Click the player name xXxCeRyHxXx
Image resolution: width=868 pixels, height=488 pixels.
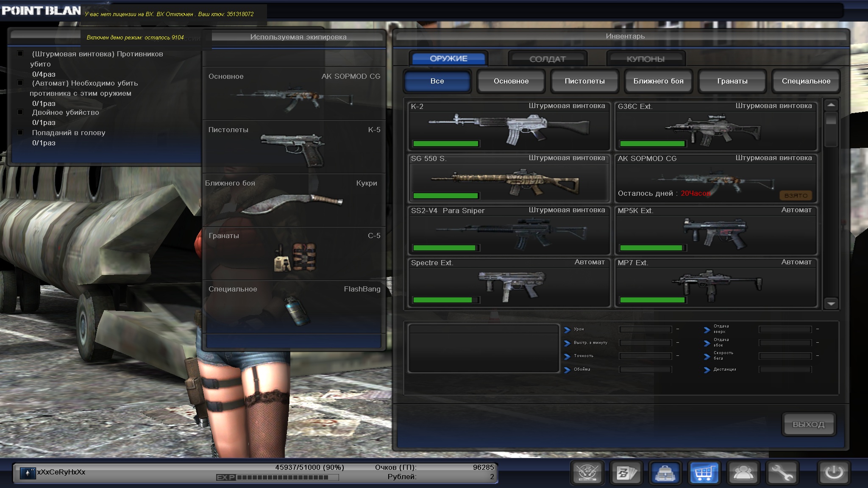[x=61, y=472]
